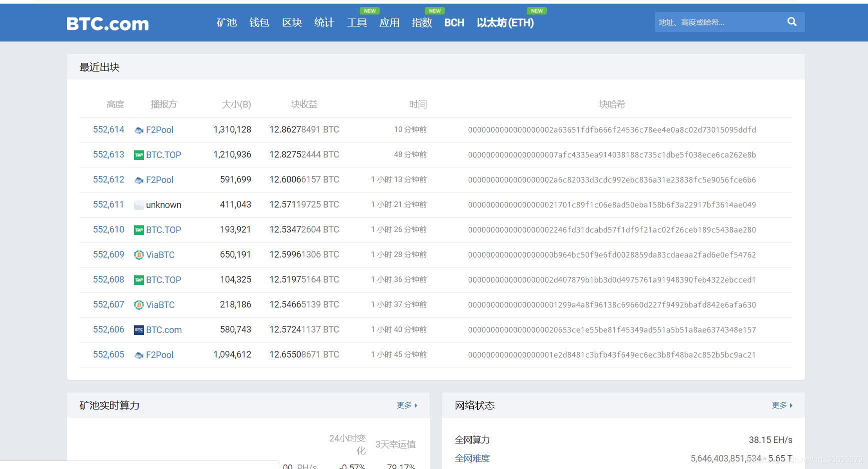Click 更多 in 网络状态 panel
Viewport: 868px width, 469px height.
tap(782, 405)
